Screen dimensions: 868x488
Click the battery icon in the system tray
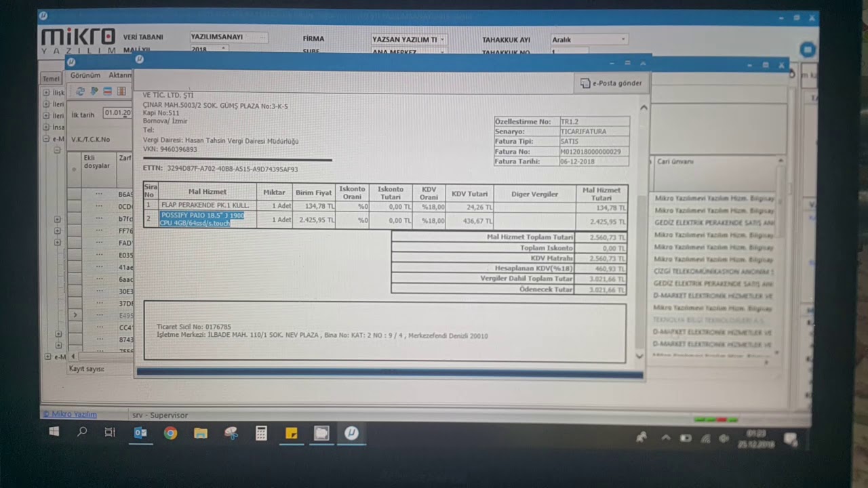tap(686, 439)
